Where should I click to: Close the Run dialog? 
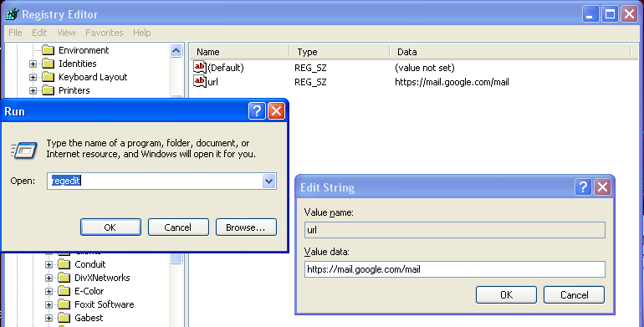(276, 111)
